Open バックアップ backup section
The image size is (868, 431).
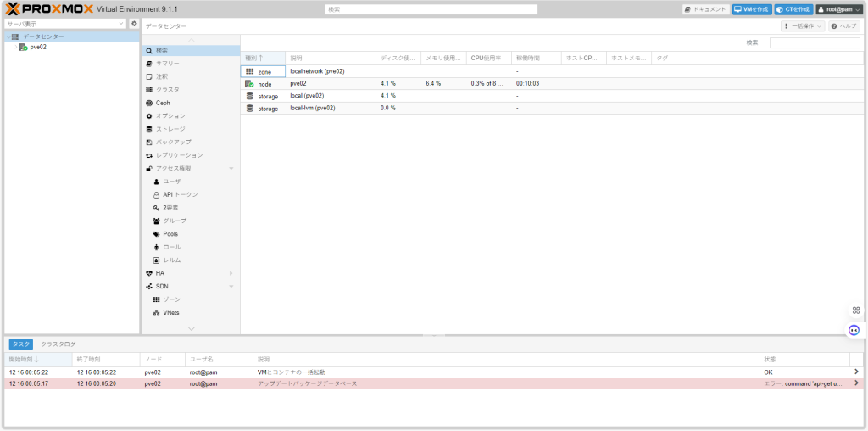click(x=173, y=142)
